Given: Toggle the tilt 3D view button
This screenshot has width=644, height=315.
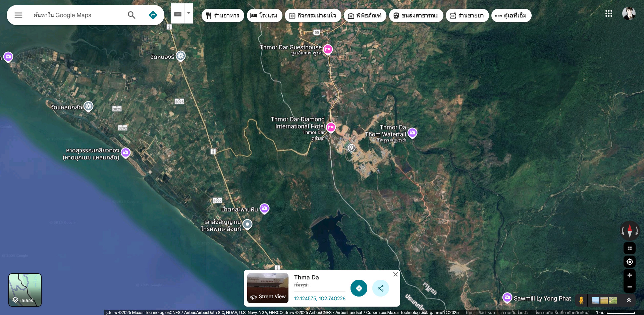Looking at the screenshot, I should (x=630, y=249).
